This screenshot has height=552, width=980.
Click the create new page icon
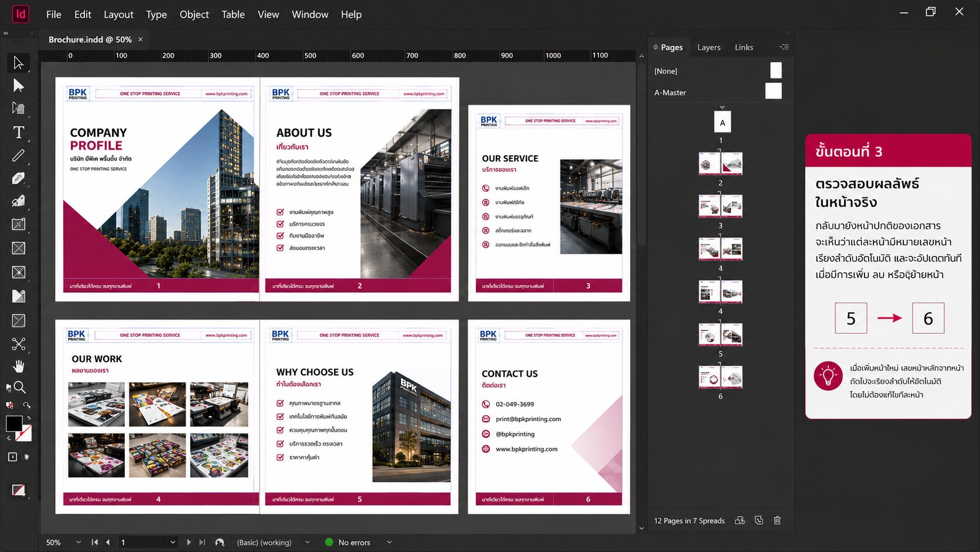pos(759,520)
